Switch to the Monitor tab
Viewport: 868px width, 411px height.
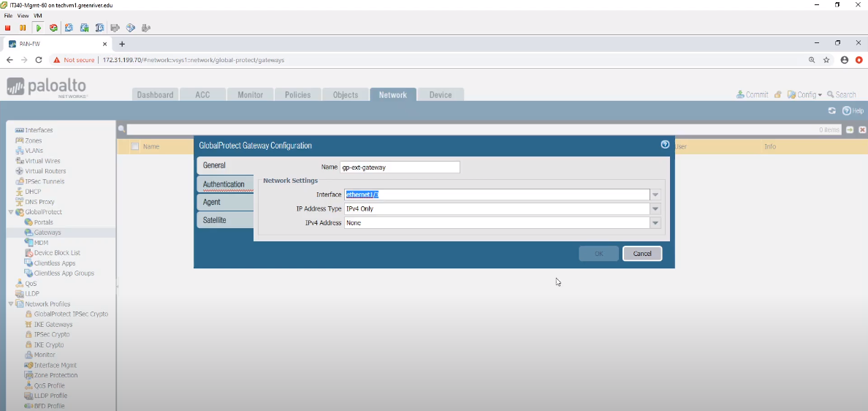250,95
